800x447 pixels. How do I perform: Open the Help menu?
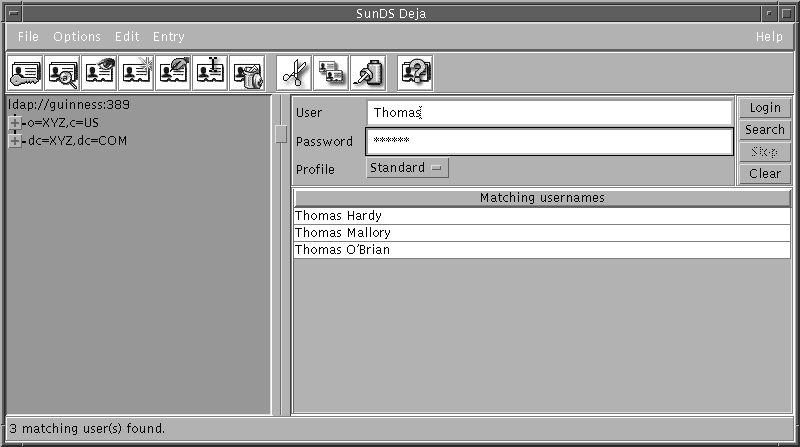point(769,37)
